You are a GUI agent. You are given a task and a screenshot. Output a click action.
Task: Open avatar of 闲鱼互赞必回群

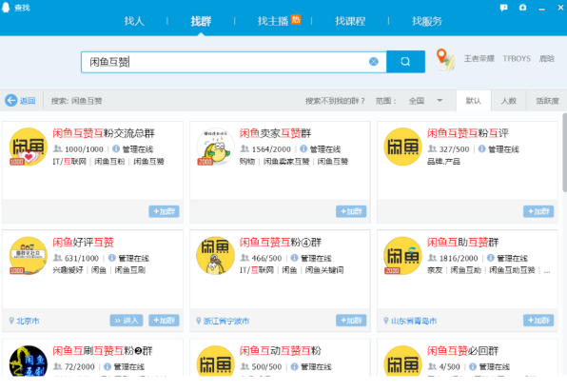click(402, 361)
